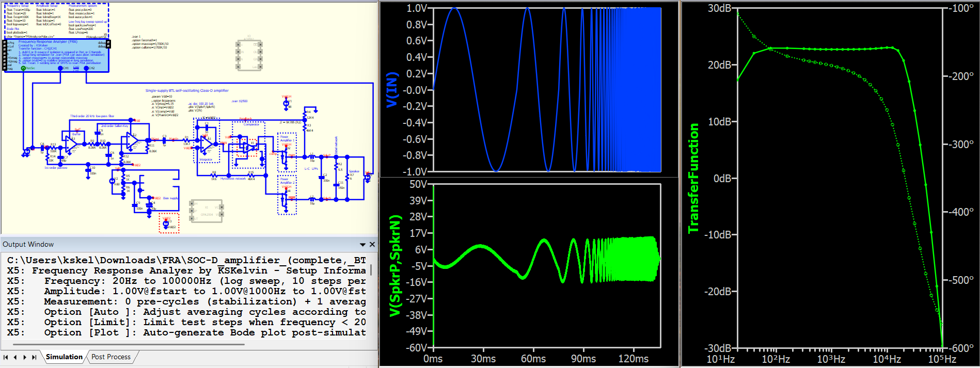Click the 2nd-order Sallen-Key op-amp symbol
The width and height of the screenshot is (980, 368).
pyautogui.click(x=132, y=141)
